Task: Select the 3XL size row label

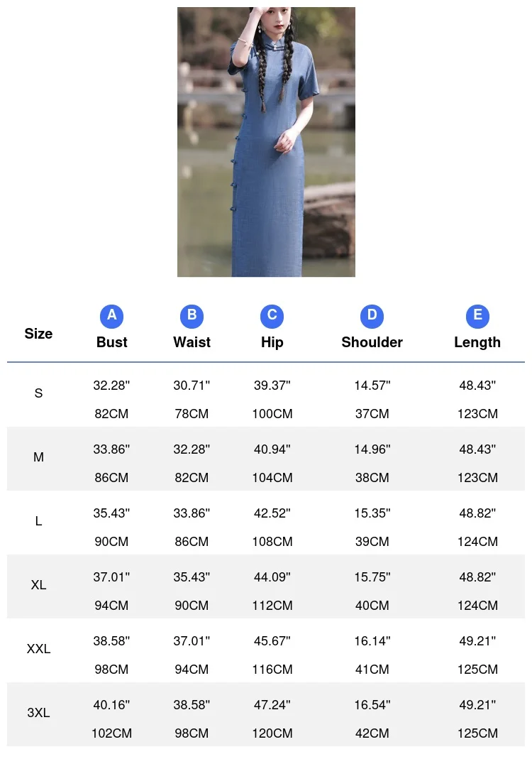Action: [38, 713]
